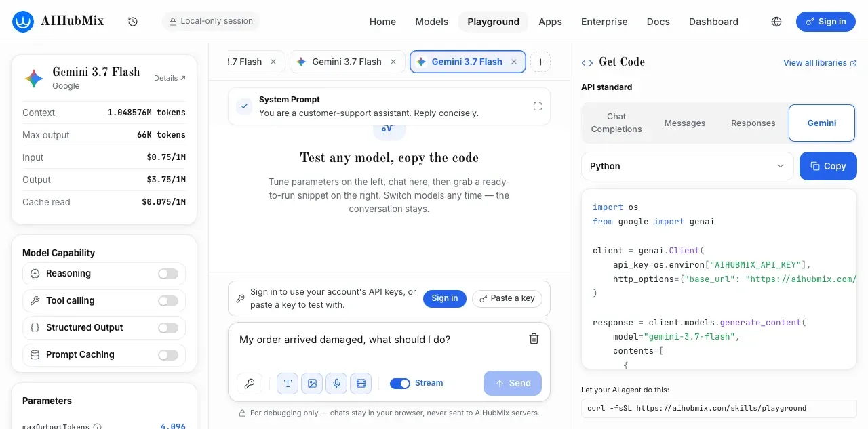Enable Prompt Caching switch
This screenshot has height=429, width=868.
click(168, 355)
